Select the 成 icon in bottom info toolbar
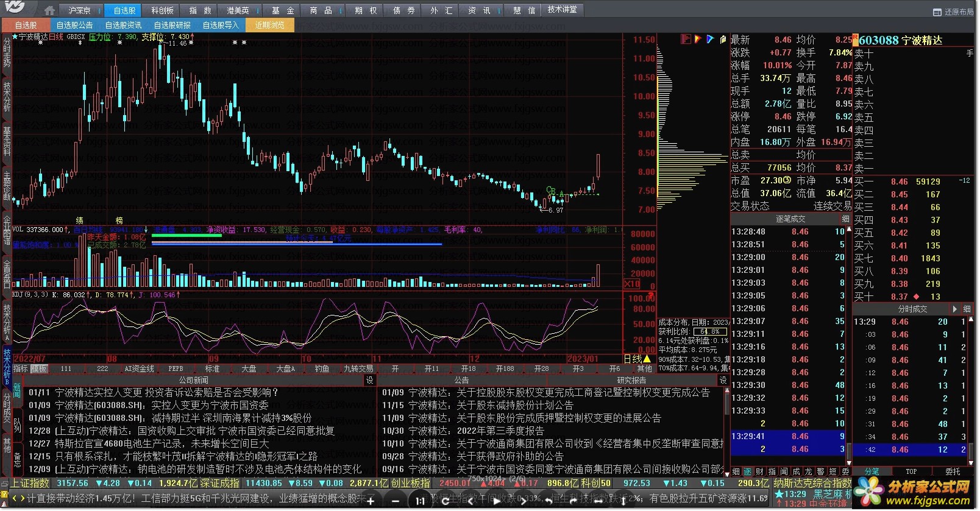 click(797, 472)
